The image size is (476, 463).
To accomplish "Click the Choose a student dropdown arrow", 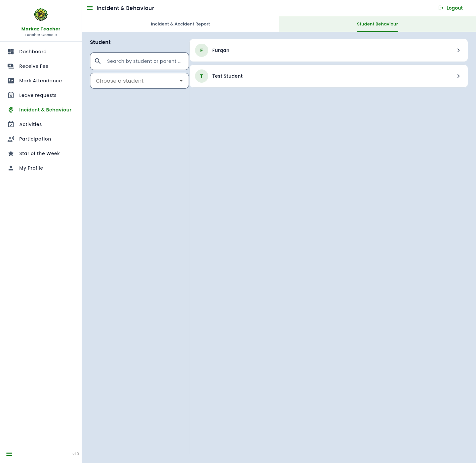I will click(x=181, y=81).
